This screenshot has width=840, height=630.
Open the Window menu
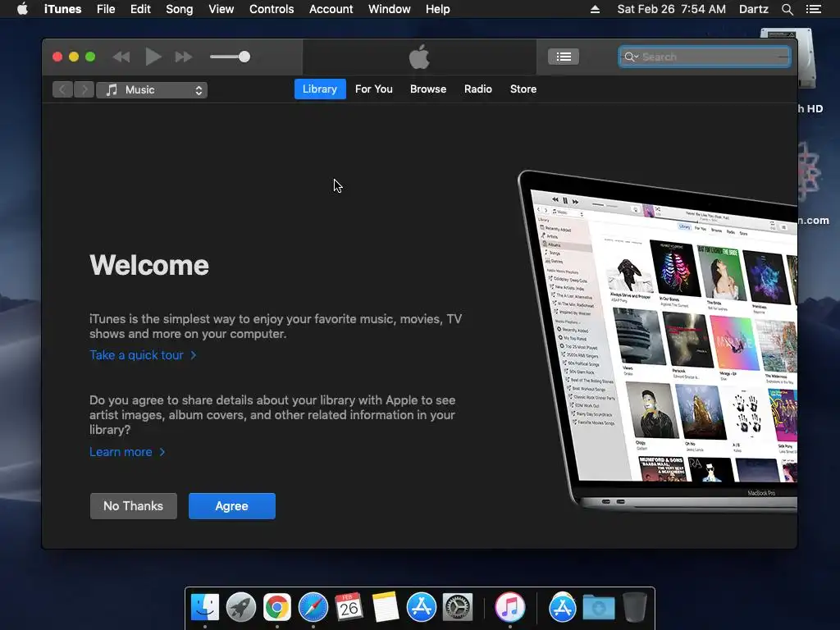[x=390, y=9]
